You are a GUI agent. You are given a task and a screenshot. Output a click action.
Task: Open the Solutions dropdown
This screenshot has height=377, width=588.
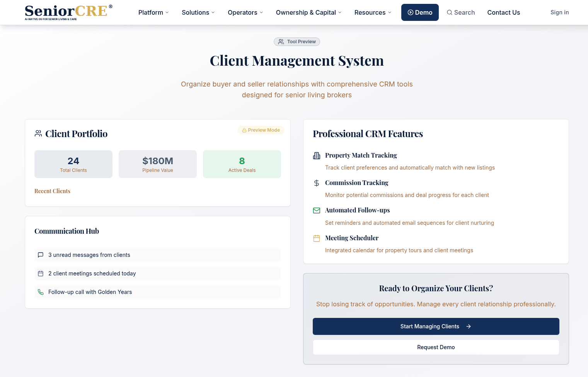(198, 12)
